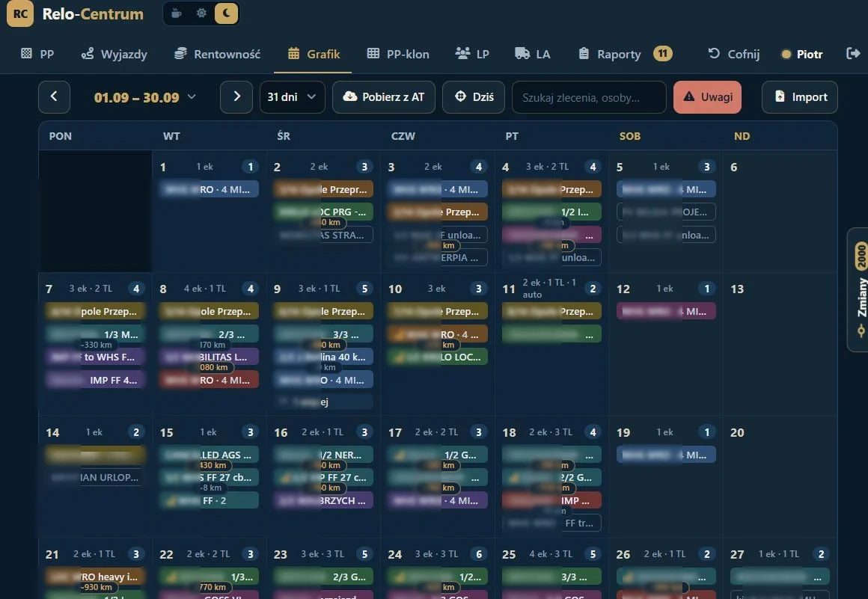Open the 'to WHS F...' order on day 7
Screen dimensions: 868x599
point(95,357)
